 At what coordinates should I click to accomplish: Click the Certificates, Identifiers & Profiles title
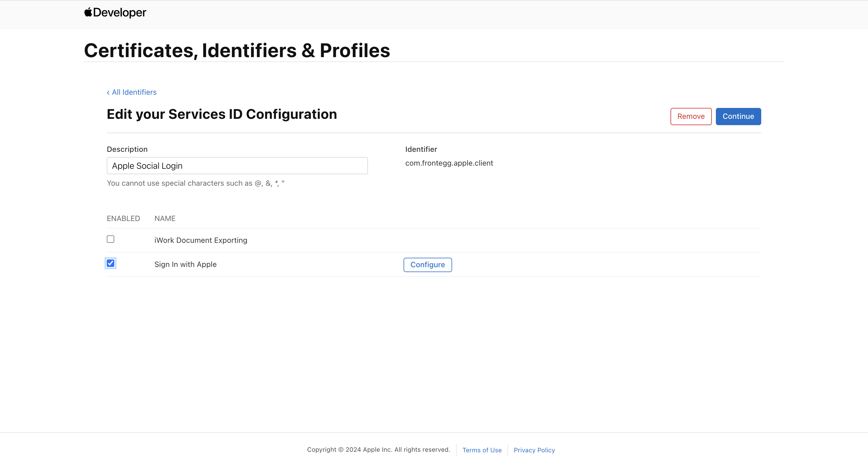pos(237,51)
